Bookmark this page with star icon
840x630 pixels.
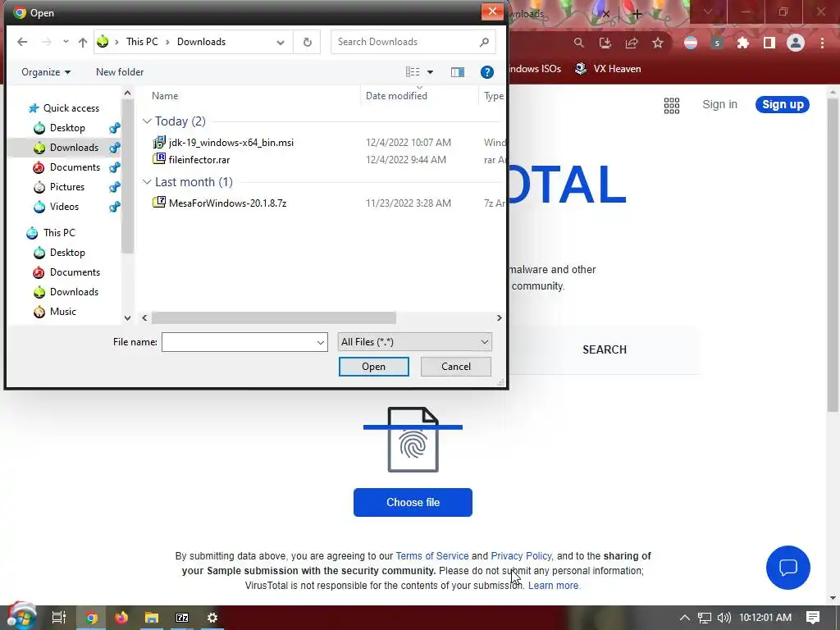[658, 43]
